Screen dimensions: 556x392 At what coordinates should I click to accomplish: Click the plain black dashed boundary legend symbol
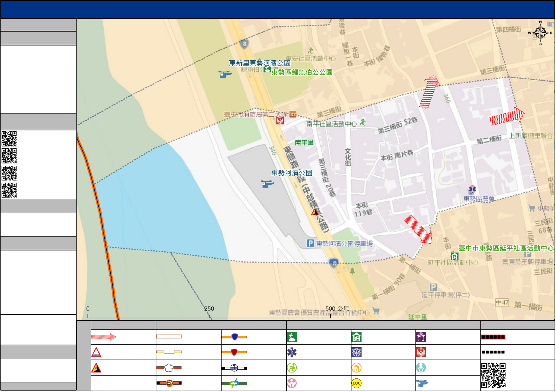(493, 352)
